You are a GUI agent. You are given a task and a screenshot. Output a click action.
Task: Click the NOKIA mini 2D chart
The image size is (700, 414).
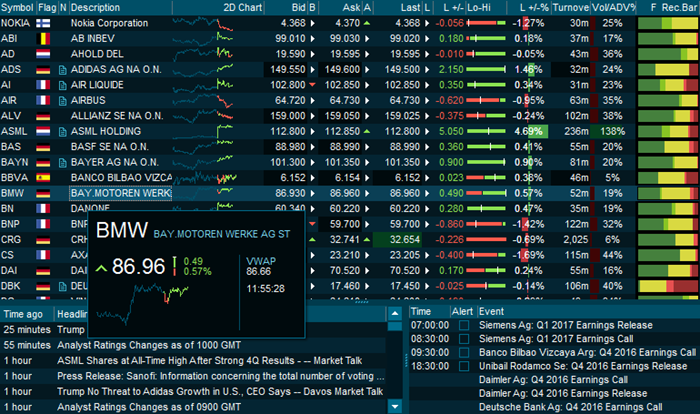[203, 23]
